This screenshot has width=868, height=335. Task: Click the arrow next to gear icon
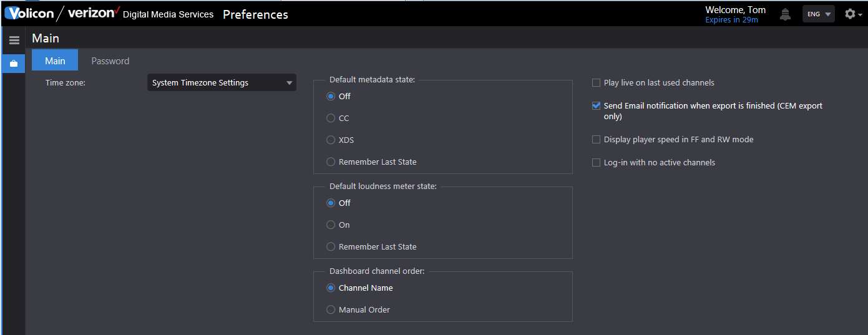click(x=861, y=15)
